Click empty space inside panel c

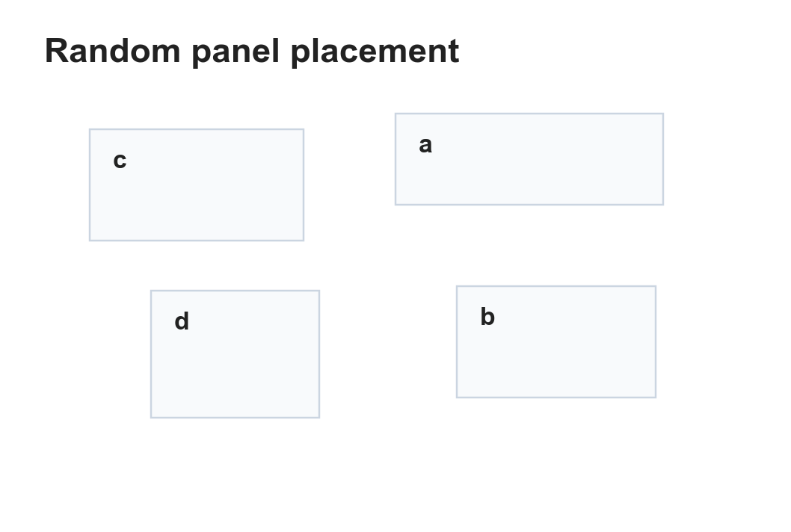pos(212,202)
